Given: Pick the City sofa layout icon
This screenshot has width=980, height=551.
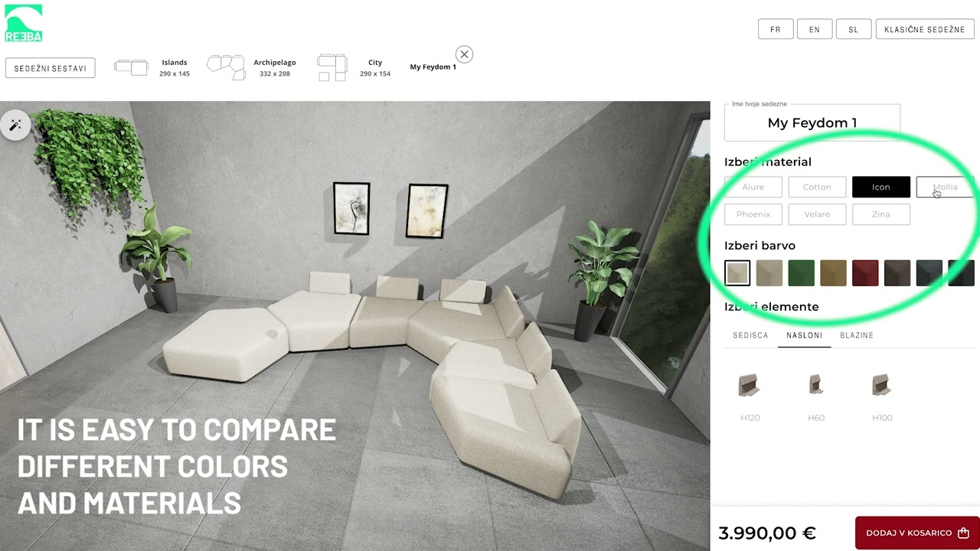Looking at the screenshot, I should tap(332, 67).
